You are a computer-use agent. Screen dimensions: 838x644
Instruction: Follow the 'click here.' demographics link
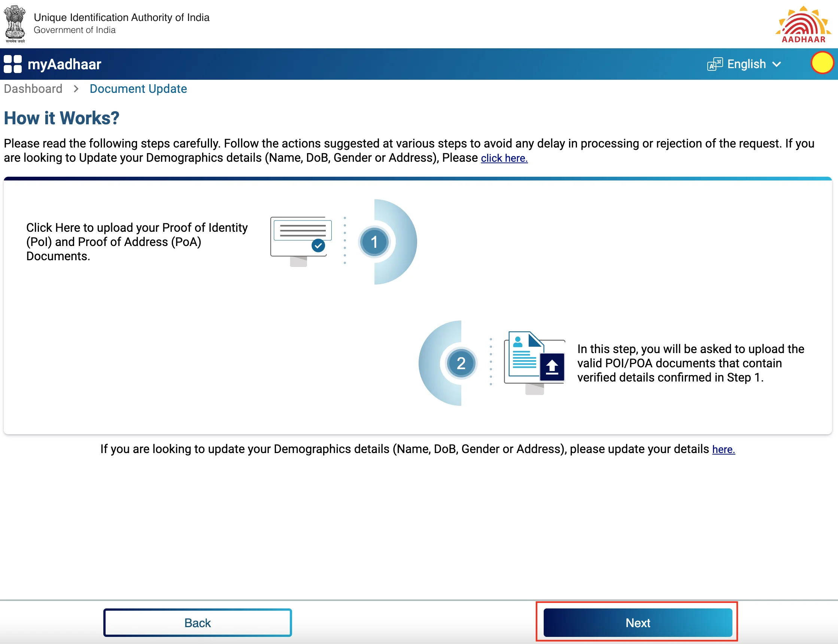click(504, 158)
